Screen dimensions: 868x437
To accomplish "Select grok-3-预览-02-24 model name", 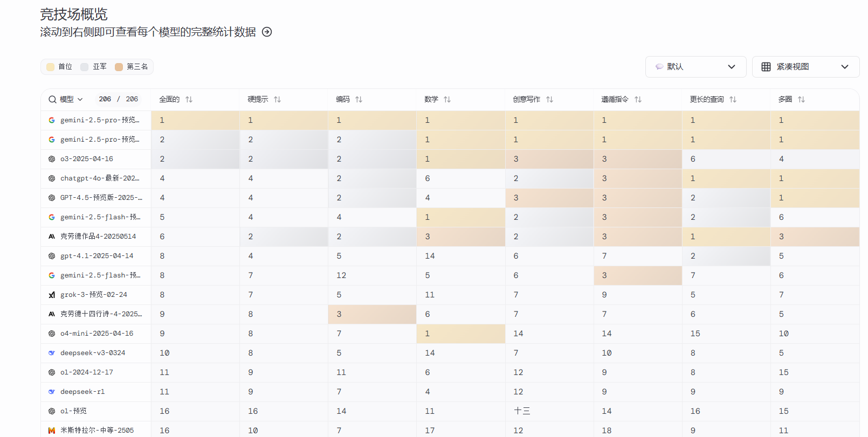I will coord(94,295).
